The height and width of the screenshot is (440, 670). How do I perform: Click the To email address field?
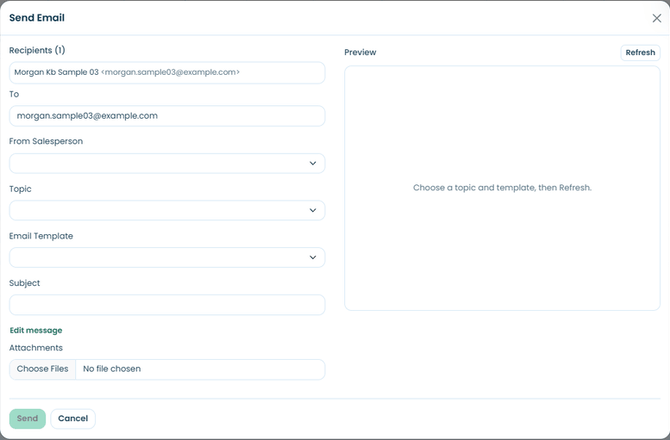[167, 116]
